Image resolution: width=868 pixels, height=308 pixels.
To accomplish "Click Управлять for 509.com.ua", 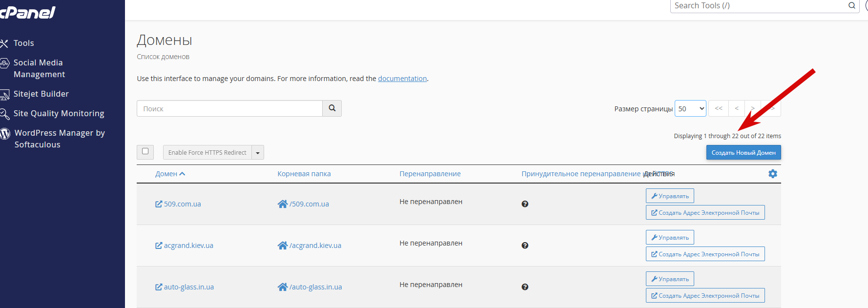I will tap(670, 196).
